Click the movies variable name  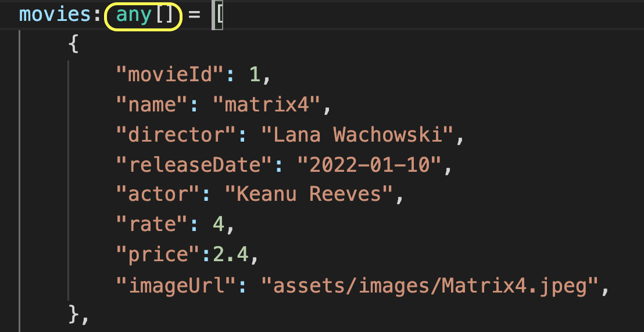(55, 16)
